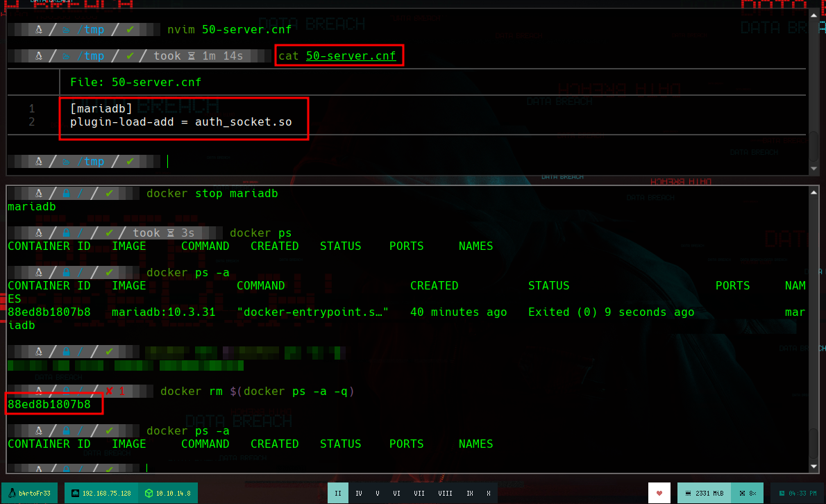Click the "2331 MiB" memory reading
Screen dimensions: 826x504
[x=709, y=494]
